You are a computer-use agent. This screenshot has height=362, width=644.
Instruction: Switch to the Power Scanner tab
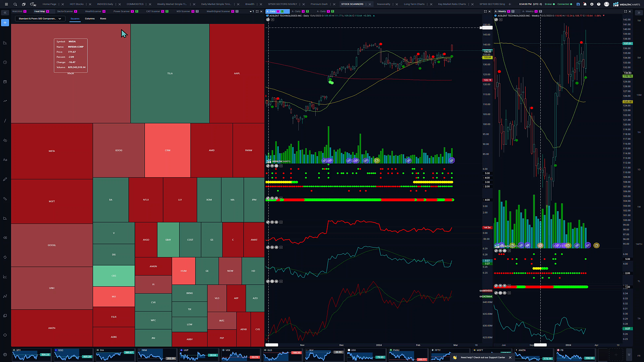[121, 11]
